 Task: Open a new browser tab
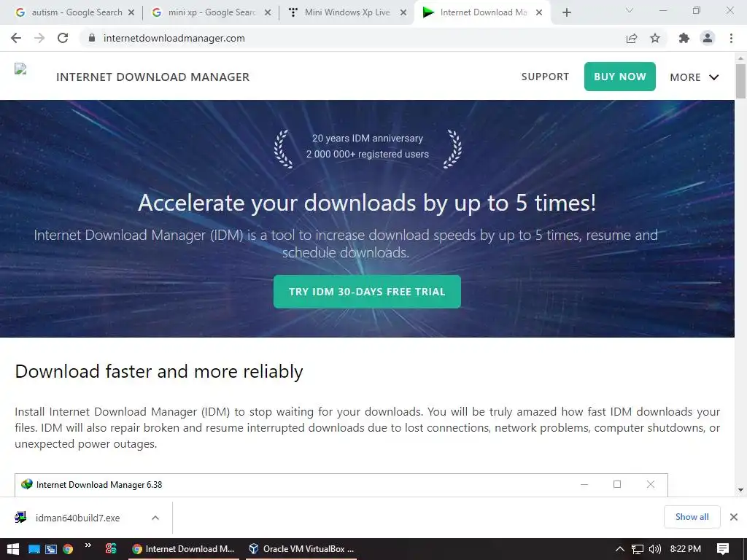(566, 12)
